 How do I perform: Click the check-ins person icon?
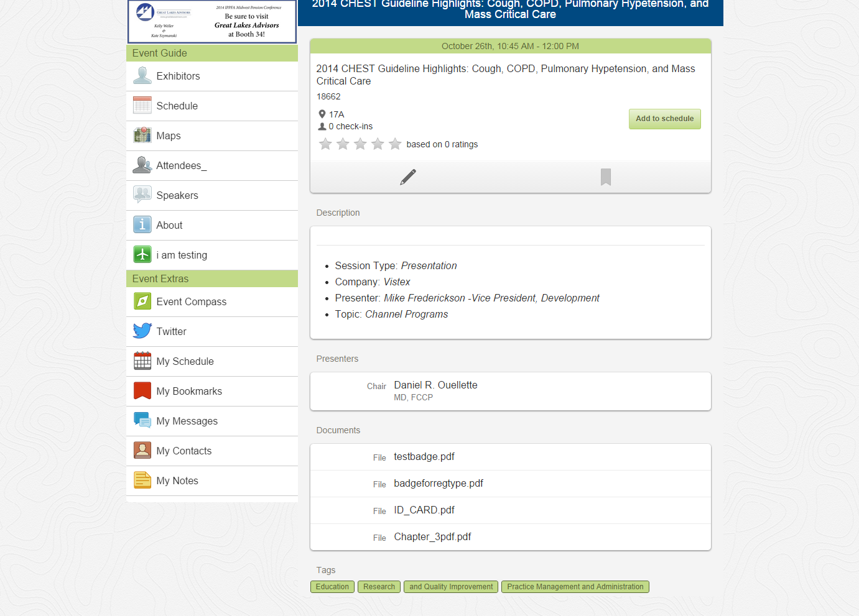coord(322,126)
